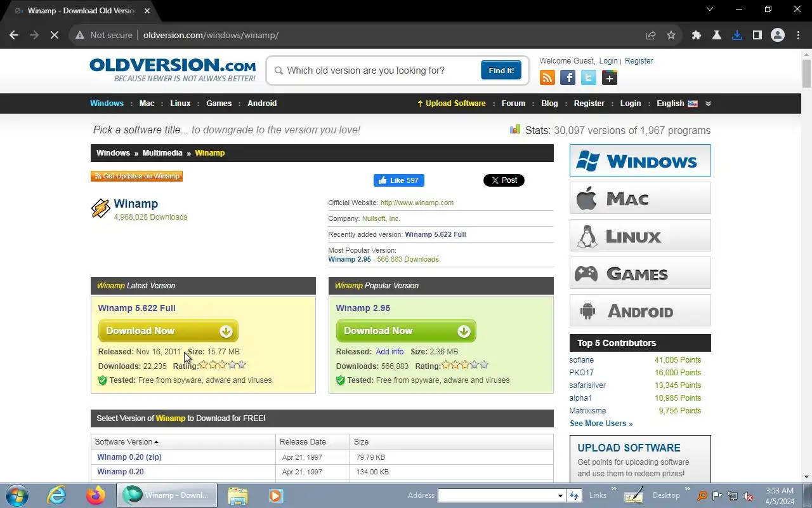Open the Multimedia breadcrumb link
This screenshot has width=812, height=508.
pyautogui.click(x=162, y=153)
